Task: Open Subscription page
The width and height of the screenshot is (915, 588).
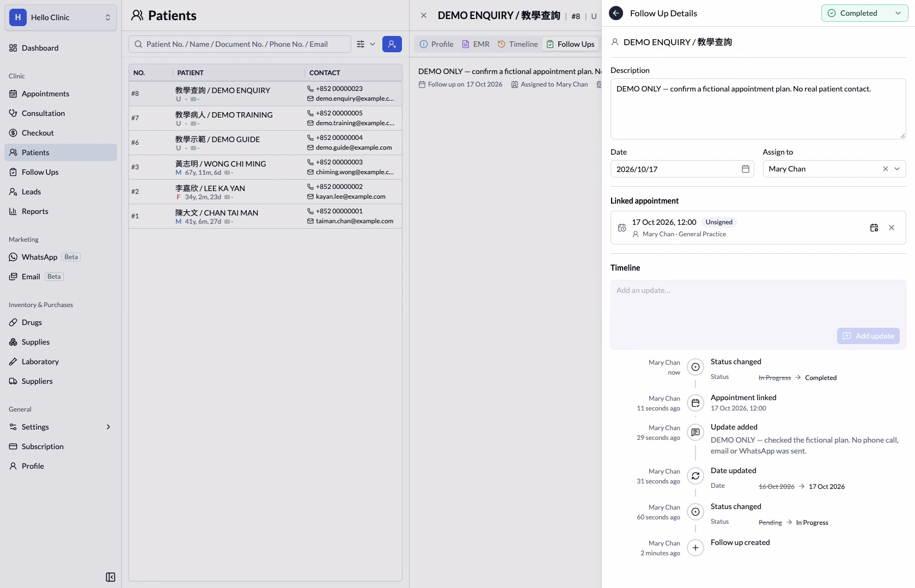Action: click(61, 446)
